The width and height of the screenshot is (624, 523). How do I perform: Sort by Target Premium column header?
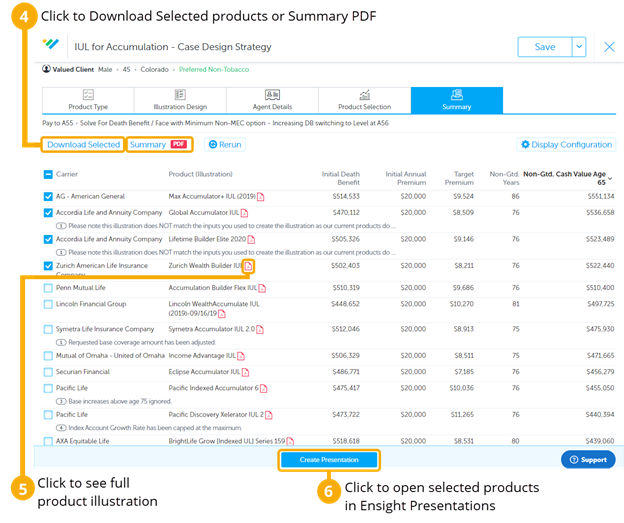point(459,178)
